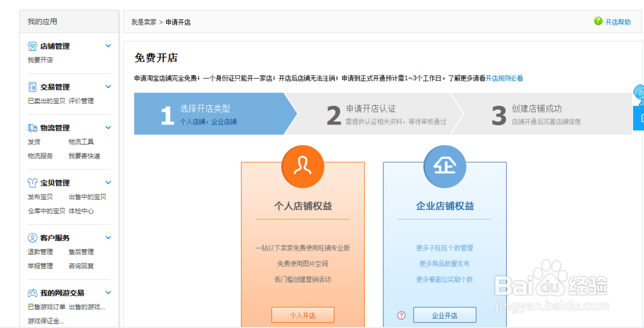Image resolution: width=644 pixels, height=328 pixels.
Task: Collapse the 物流管理 section chevron
Action: [x=108, y=128]
